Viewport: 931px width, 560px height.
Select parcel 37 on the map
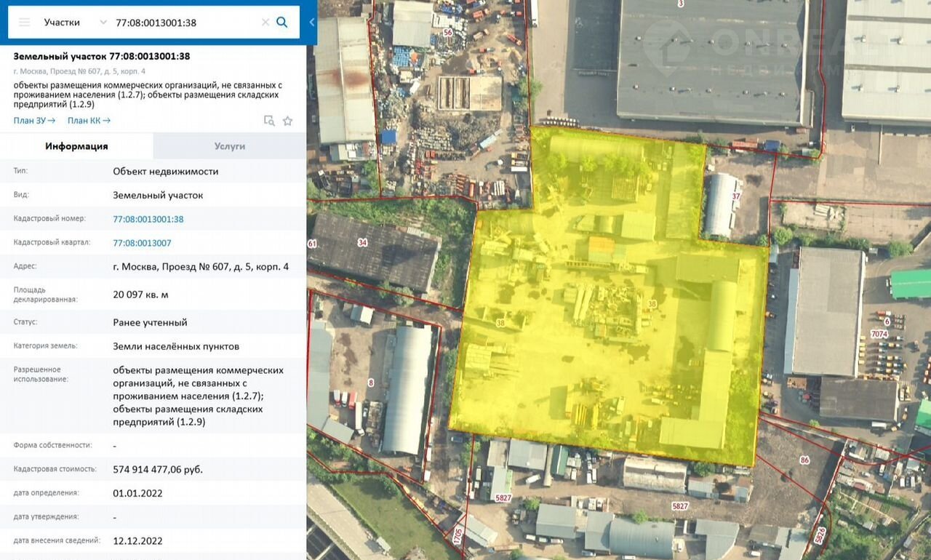point(722,205)
